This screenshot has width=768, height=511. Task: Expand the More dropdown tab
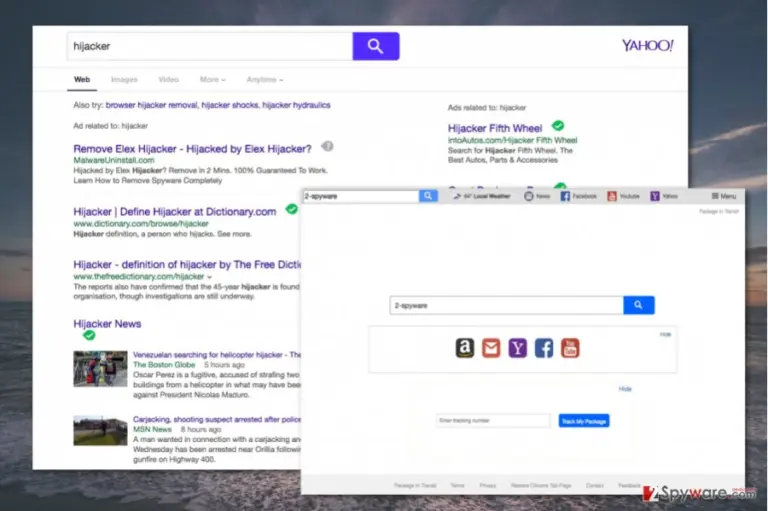click(x=213, y=79)
